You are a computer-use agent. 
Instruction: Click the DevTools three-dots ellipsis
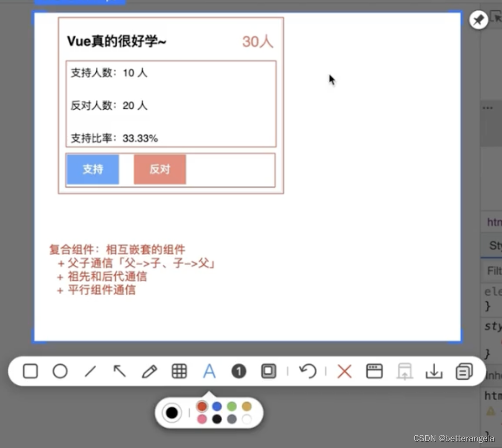(487, 108)
